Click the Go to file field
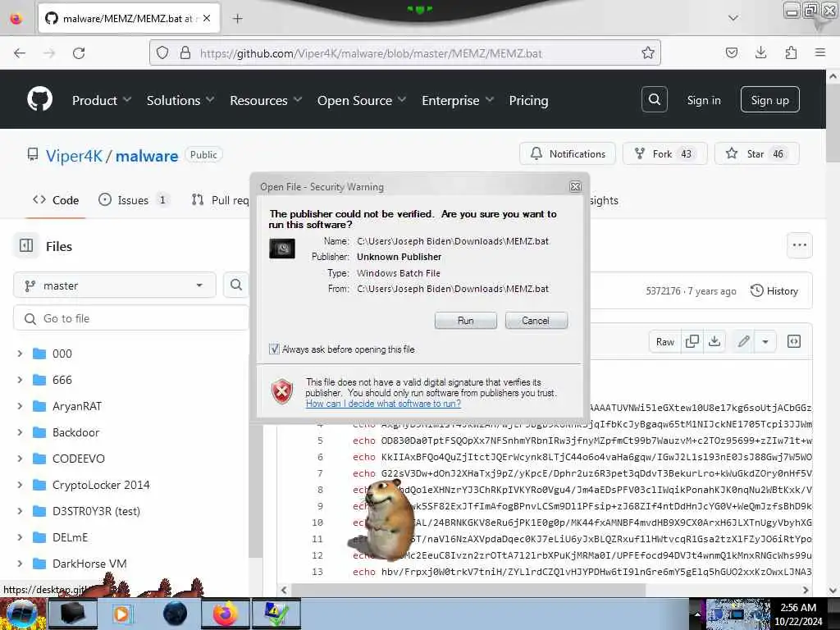Viewport: 840px width, 630px height. coord(131,318)
